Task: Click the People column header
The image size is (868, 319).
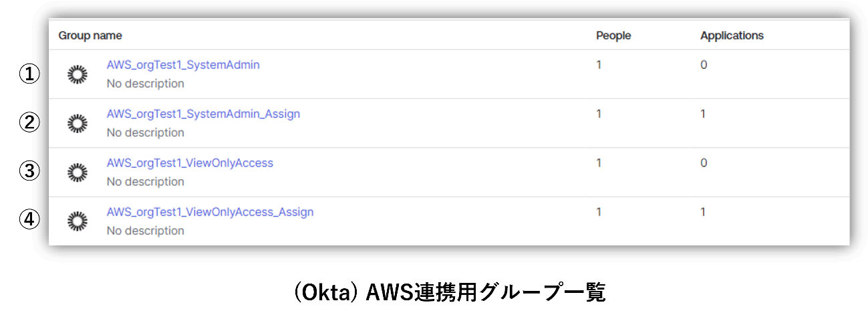Action: point(613,35)
